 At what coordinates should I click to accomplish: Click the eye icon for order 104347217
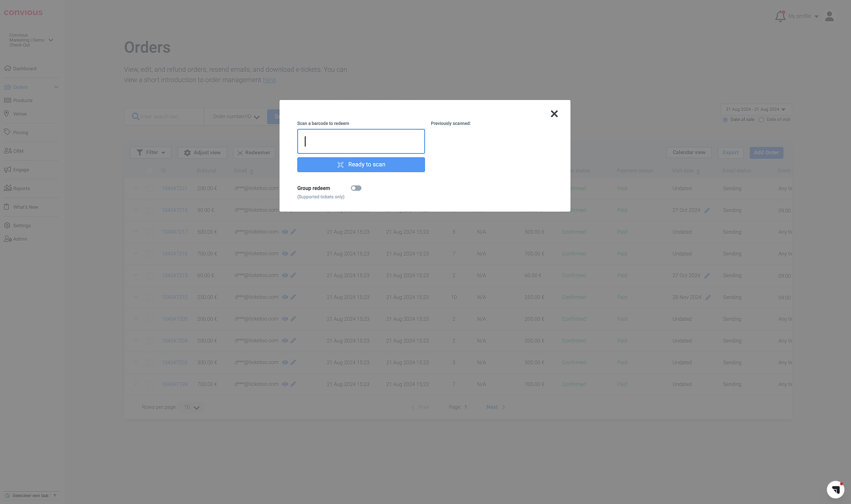click(x=285, y=232)
